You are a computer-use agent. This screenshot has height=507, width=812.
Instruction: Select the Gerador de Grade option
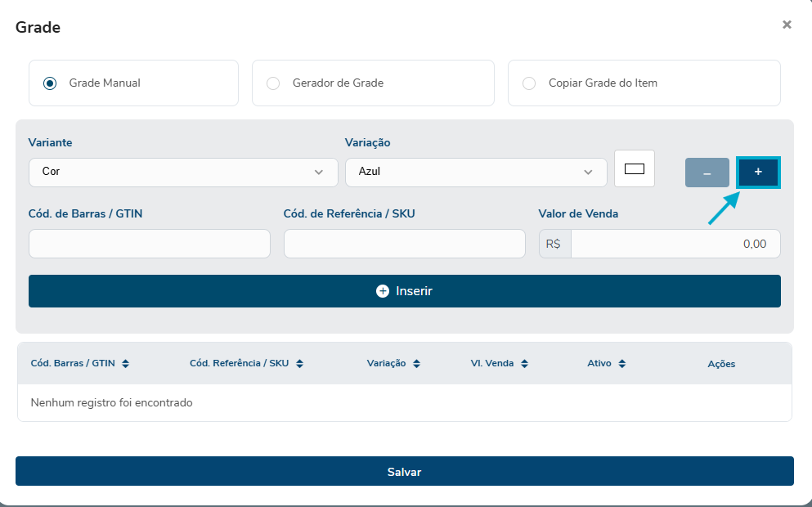coord(274,83)
